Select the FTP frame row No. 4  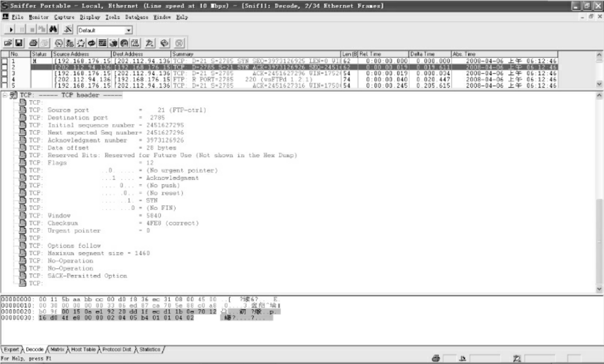click(x=279, y=79)
